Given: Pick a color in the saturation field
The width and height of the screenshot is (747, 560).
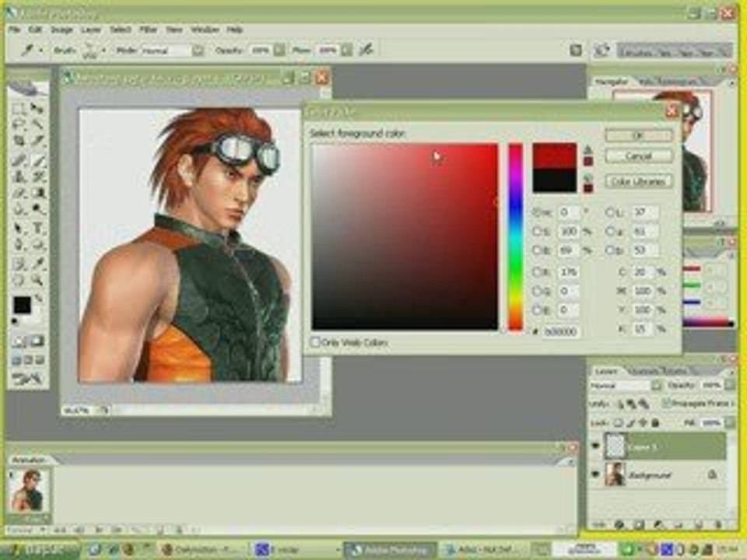Looking at the screenshot, I should tap(405, 236).
